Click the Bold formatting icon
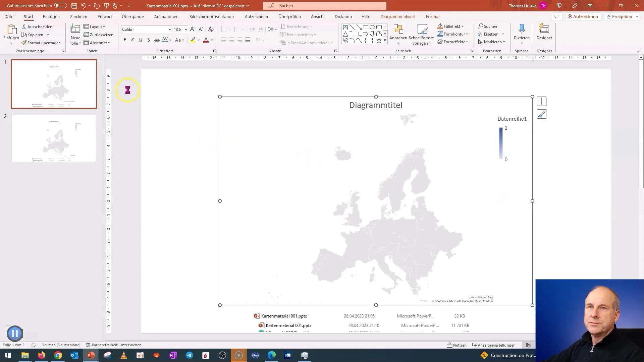The image size is (644, 362). pos(124,40)
